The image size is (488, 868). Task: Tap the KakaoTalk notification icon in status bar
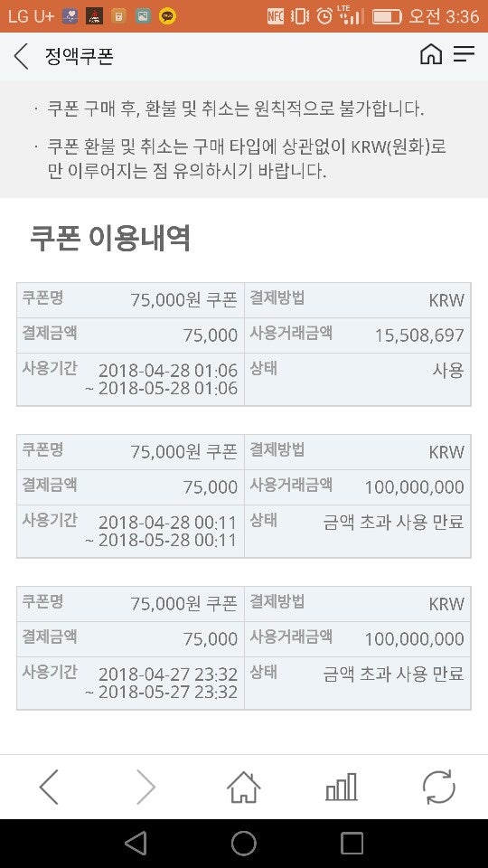point(167,16)
